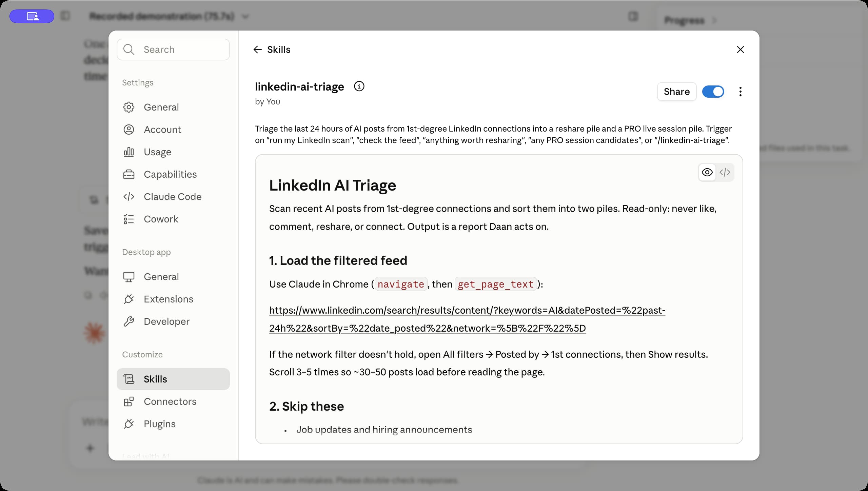Open the LinkedIn search results URL link

(467, 319)
